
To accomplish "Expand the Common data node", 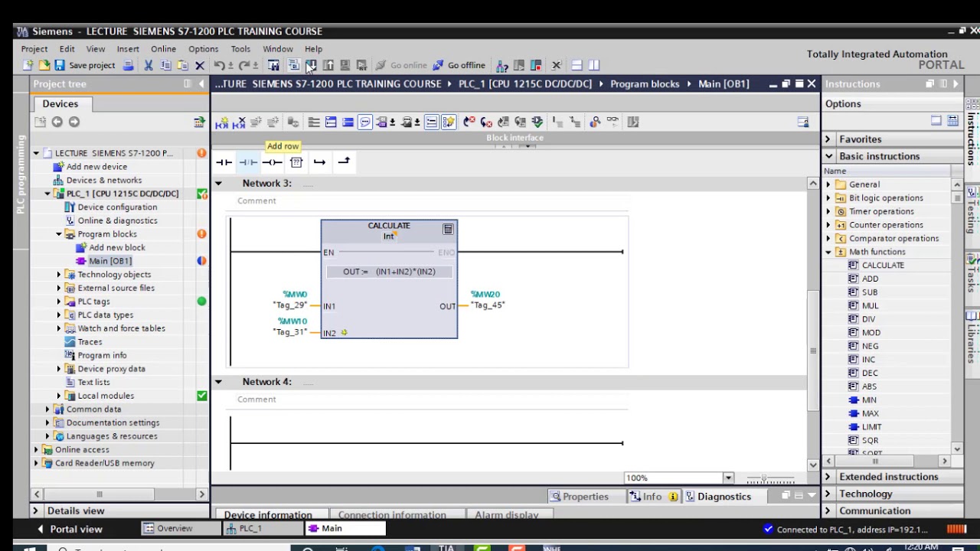I will click(47, 409).
